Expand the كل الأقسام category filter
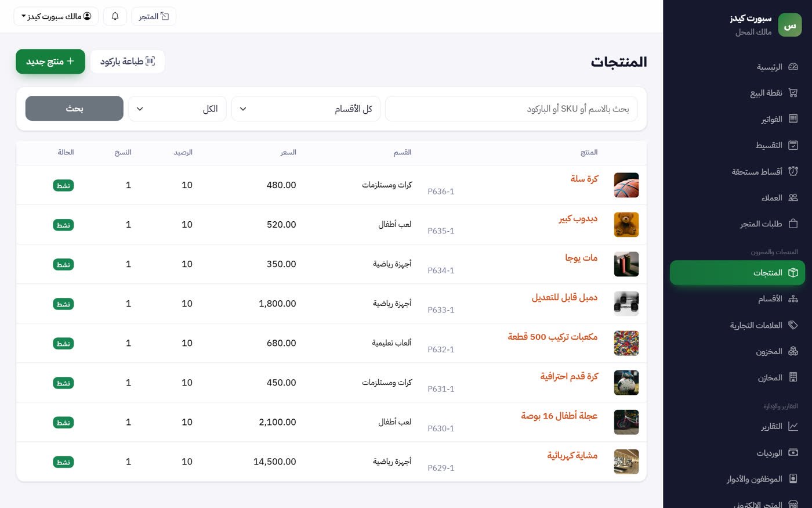This screenshot has width=812, height=508. tap(306, 109)
